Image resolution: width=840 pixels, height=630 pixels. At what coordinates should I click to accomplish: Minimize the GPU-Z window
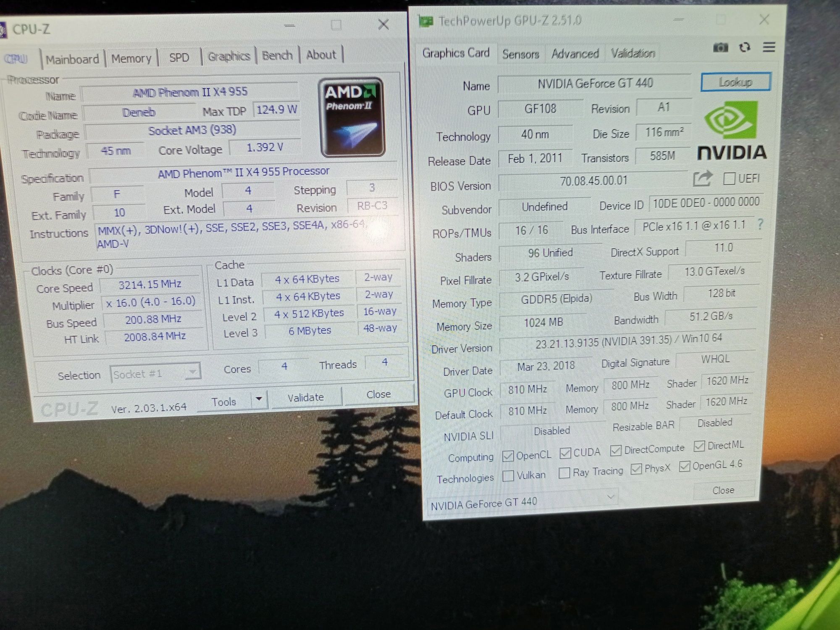679,20
